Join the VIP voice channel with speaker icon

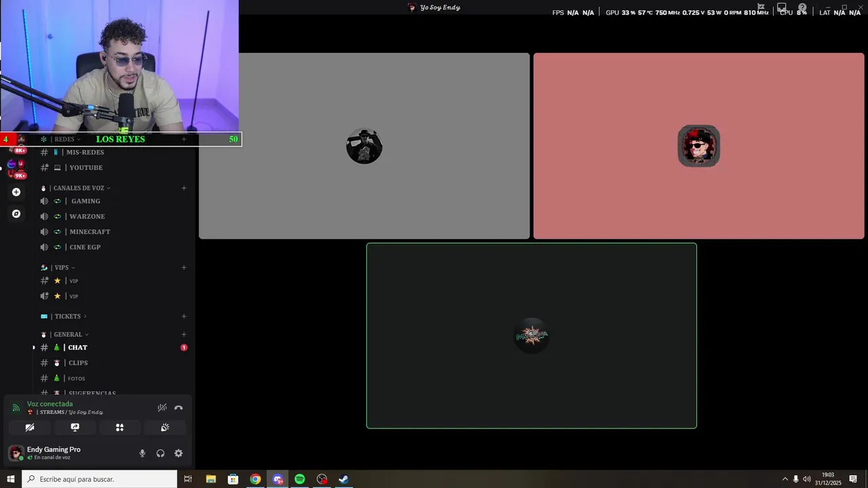pos(114,296)
